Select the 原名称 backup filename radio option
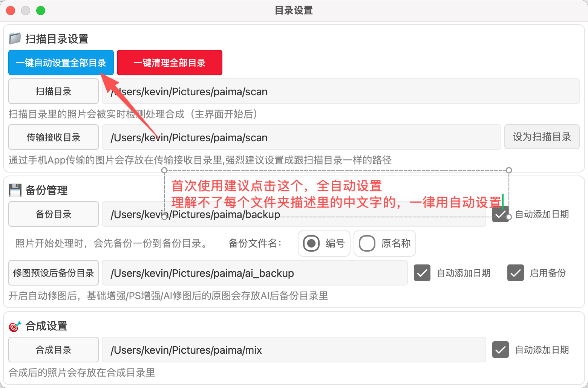 click(367, 243)
